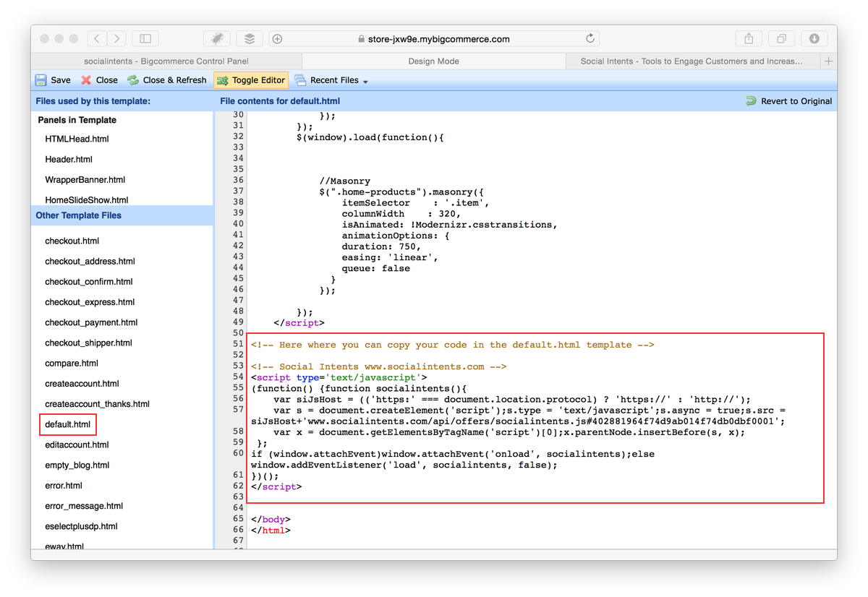Viewport: 868px width, 597px height.
Task: Show all tabs overview
Action: coord(781,38)
